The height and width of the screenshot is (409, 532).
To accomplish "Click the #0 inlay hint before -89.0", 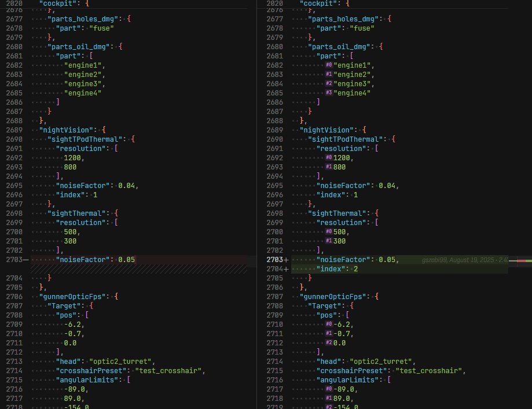I will pyautogui.click(x=329, y=389).
